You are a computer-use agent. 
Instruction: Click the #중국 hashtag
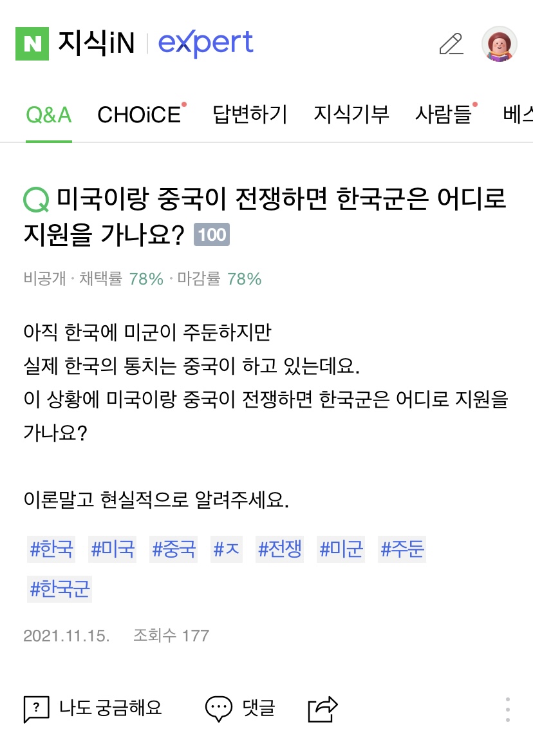174,549
